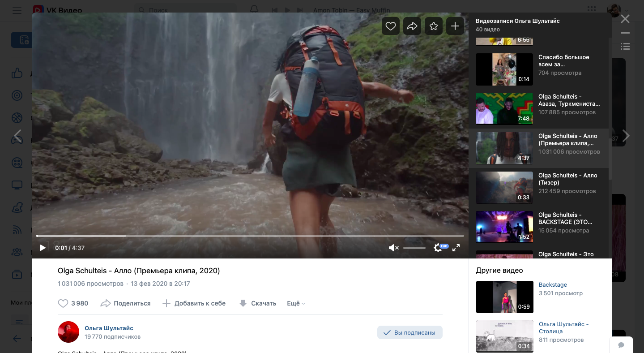Open the chat bubble messenger button

click(x=621, y=345)
